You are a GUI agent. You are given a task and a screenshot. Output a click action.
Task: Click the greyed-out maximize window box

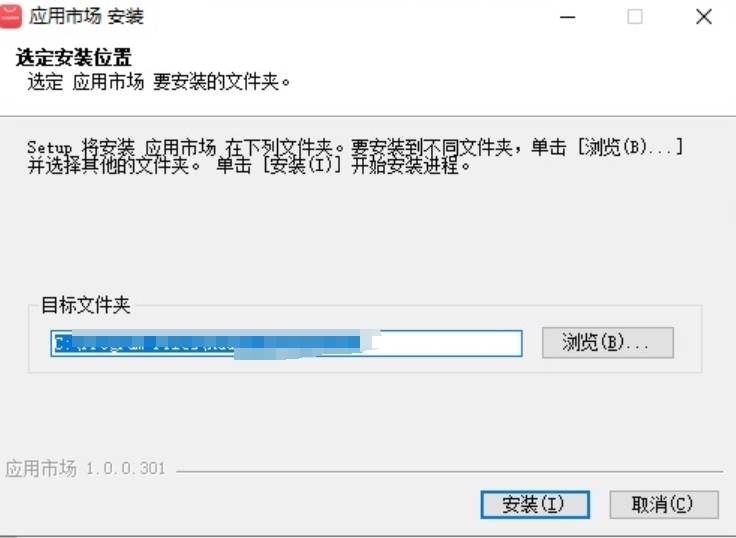pyautogui.click(x=635, y=17)
